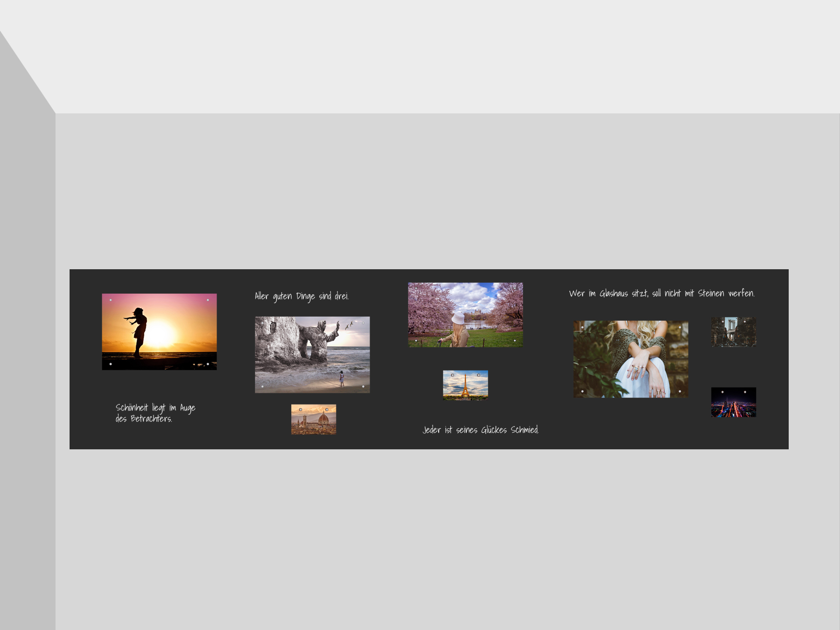
Task: Select the Manhattan Bridge street photo
Action: pos(733,332)
